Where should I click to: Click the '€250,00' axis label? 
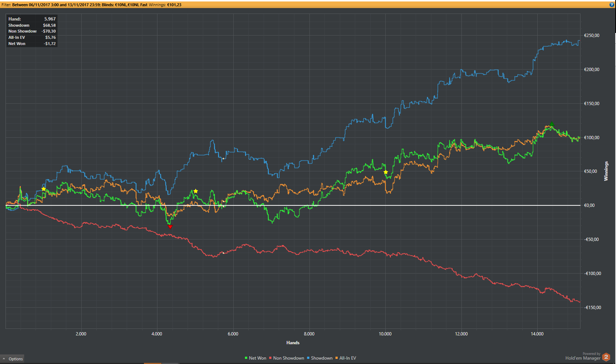[592, 36]
